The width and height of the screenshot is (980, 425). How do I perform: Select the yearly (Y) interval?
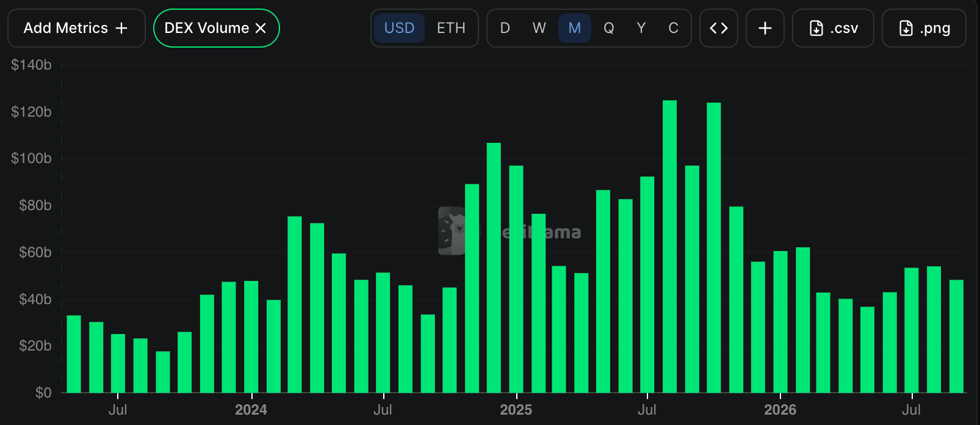641,28
